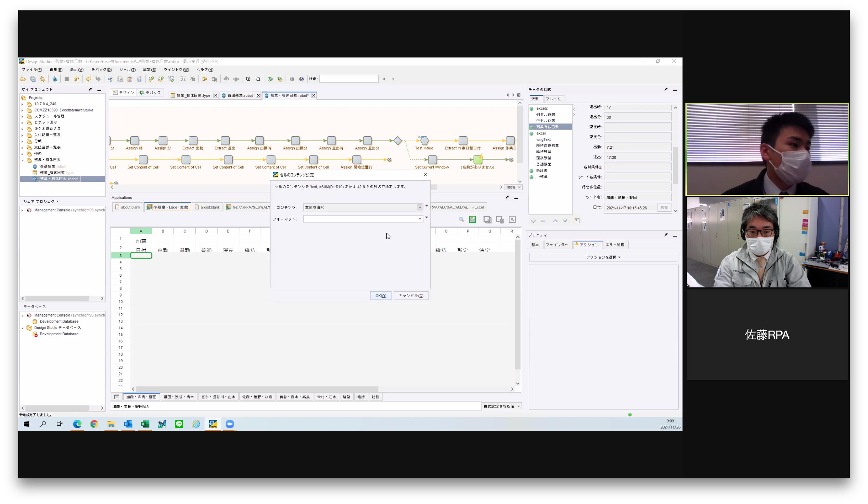Move variable up with the up chevron icon
This screenshot has height=504, width=868.
pos(555,221)
